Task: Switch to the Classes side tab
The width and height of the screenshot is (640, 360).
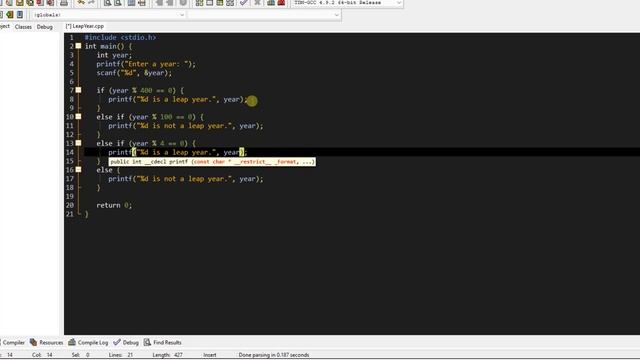Action: (x=23, y=27)
